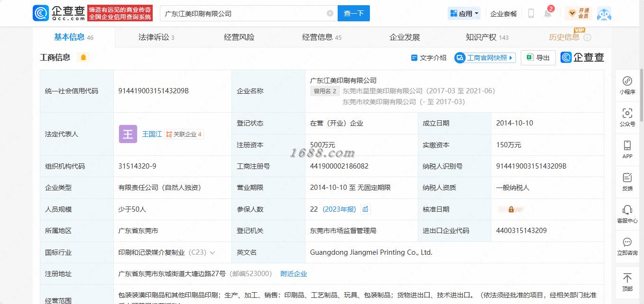Click the yellow bell monitor icon beside 工商信息
This screenshot has width=644, height=304.
coord(83,57)
